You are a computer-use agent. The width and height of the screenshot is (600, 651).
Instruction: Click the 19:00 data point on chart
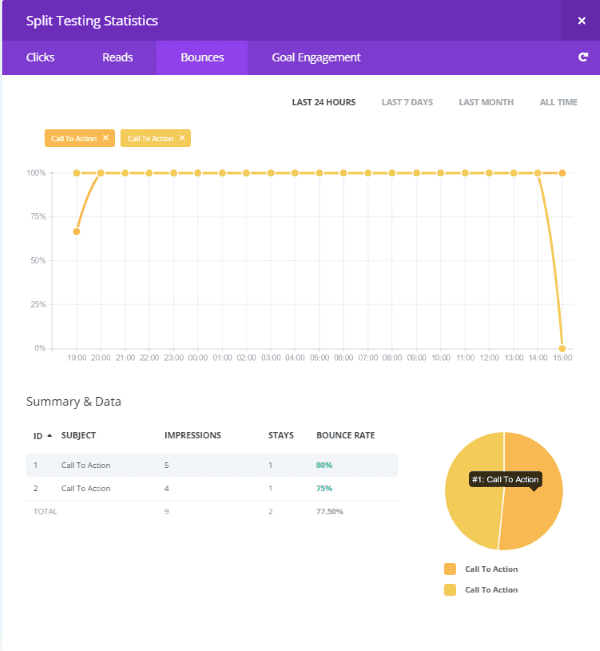(77, 231)
